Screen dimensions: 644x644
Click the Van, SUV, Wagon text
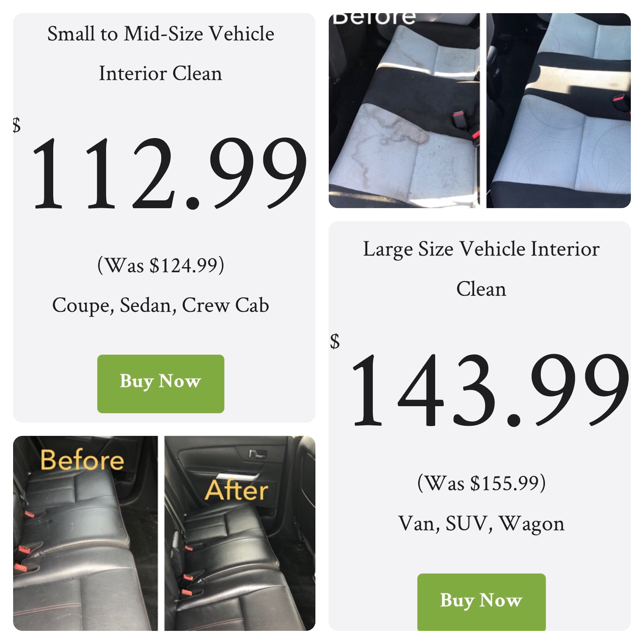click(481, 524)
